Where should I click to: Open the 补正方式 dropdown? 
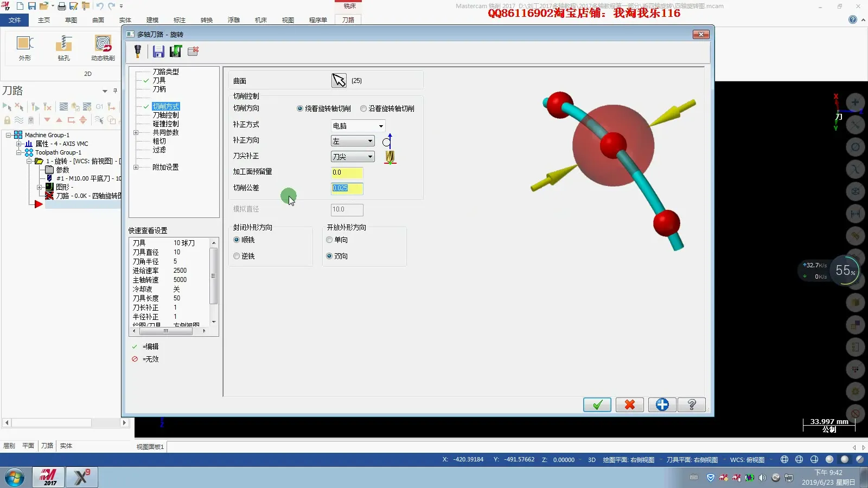click(358, 126)
